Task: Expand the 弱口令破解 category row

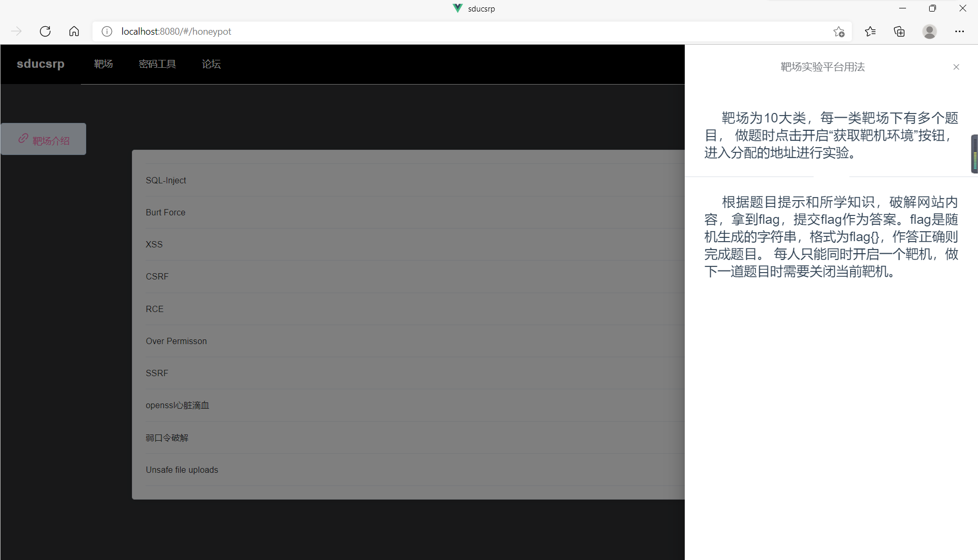Action: tap(415, 438)
